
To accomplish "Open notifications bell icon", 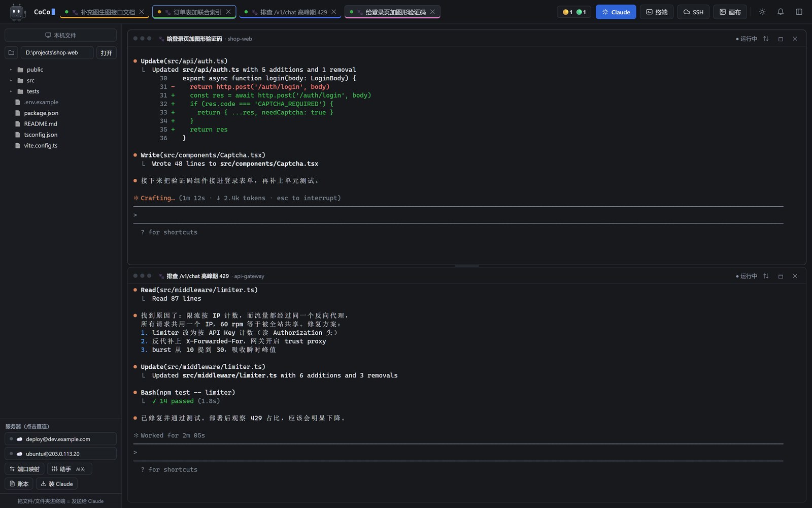I will tap(781, 12).
